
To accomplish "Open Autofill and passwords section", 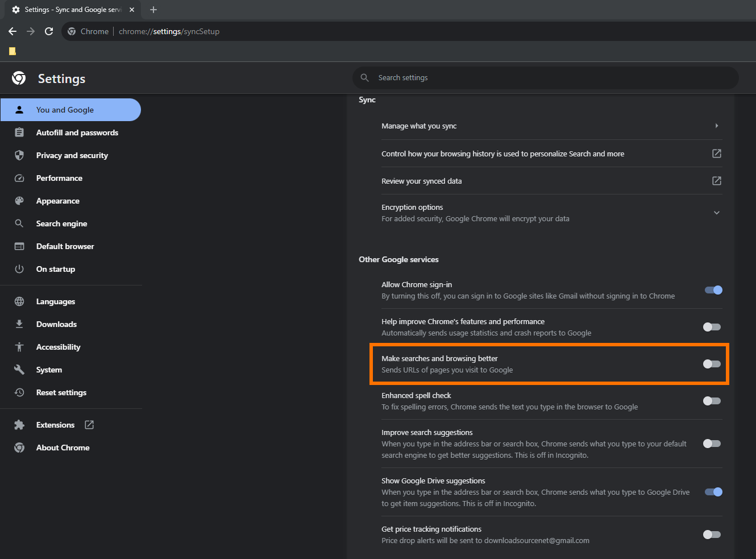I will [x=71, y=132].
